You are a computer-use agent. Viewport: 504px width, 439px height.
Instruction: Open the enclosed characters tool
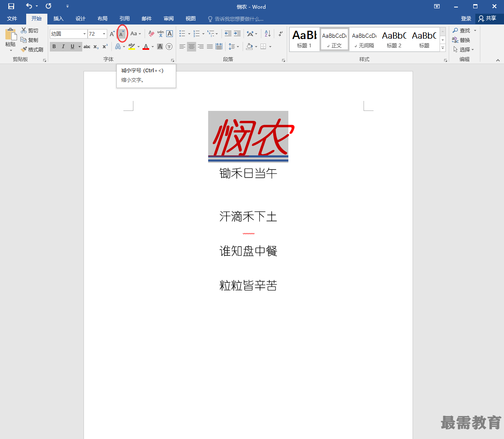[169, 47]
